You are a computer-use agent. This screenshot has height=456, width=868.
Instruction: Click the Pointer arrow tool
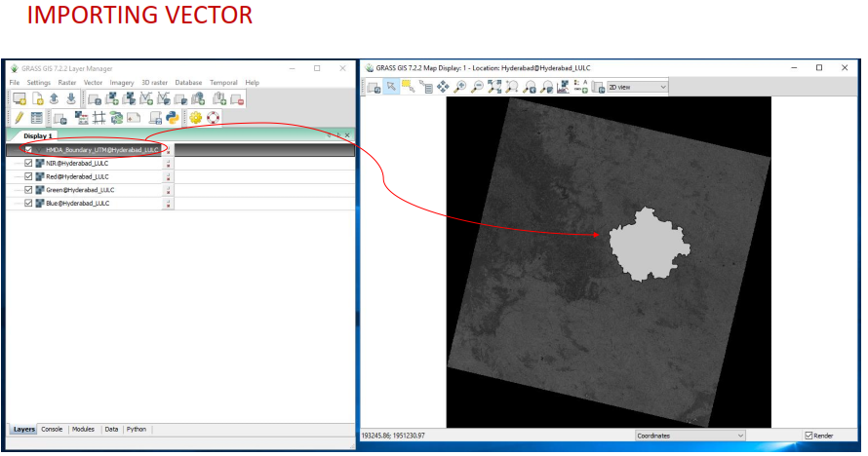pos(390,87)
